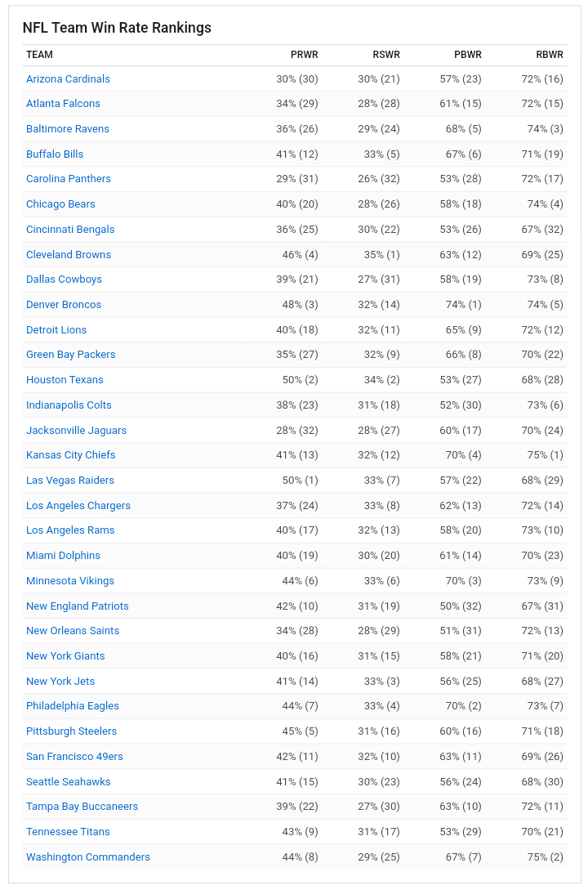Open New England Patriots page
588x890 pixels.
click(x=77, y=606)
